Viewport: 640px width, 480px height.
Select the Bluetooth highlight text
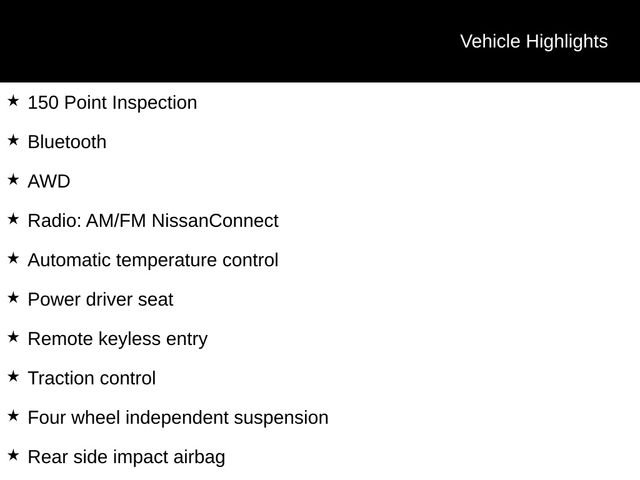coord(67,142)
